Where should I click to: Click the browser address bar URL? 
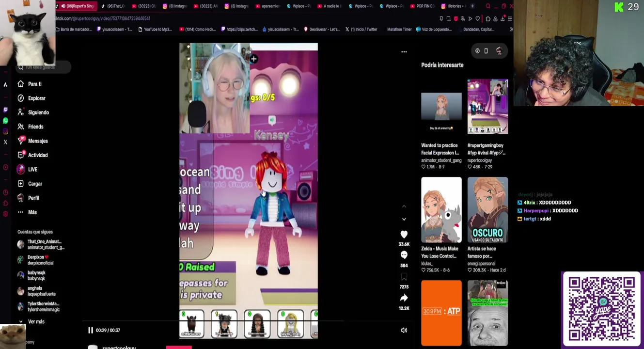pyautogui.click(x=102, y=18)
